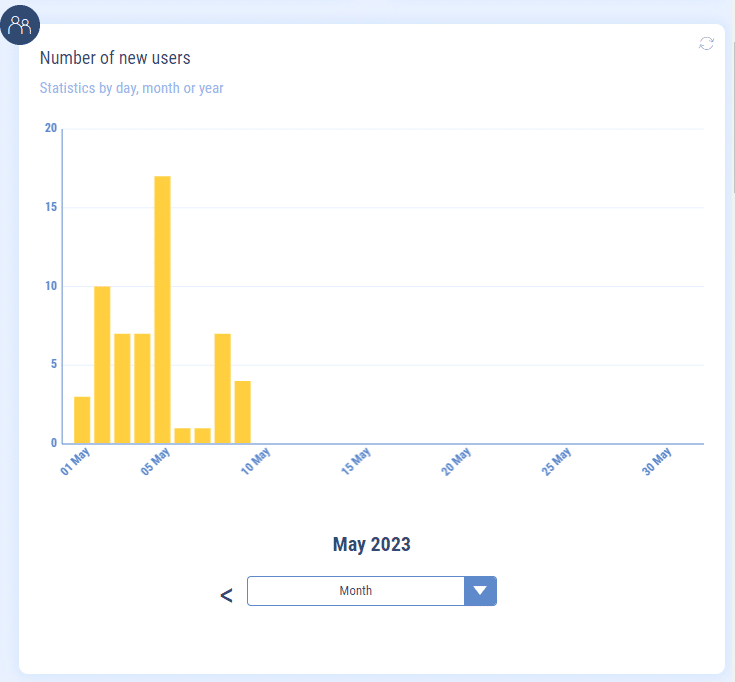Refresh the new users chart
This screenshot has width=735, height=682.
click(x=706, y=43)
